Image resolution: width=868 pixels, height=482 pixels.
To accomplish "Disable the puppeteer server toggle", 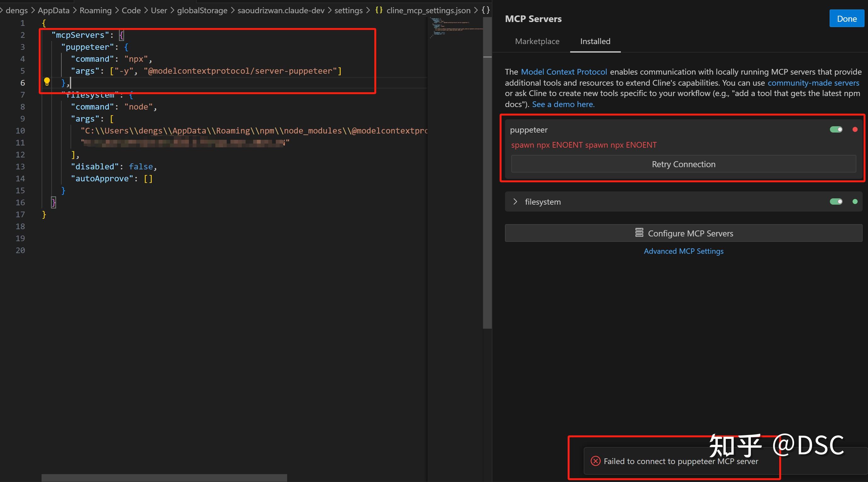I will [x=836, y=129].
